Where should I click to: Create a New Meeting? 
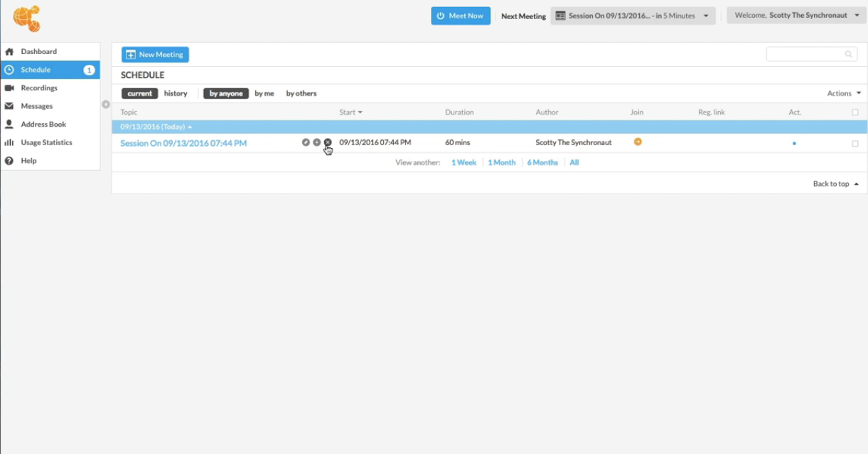coord(155,55)
